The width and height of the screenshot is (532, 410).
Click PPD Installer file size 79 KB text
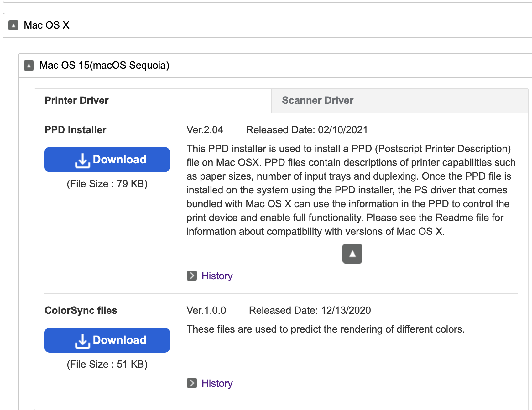click(107, 184)
